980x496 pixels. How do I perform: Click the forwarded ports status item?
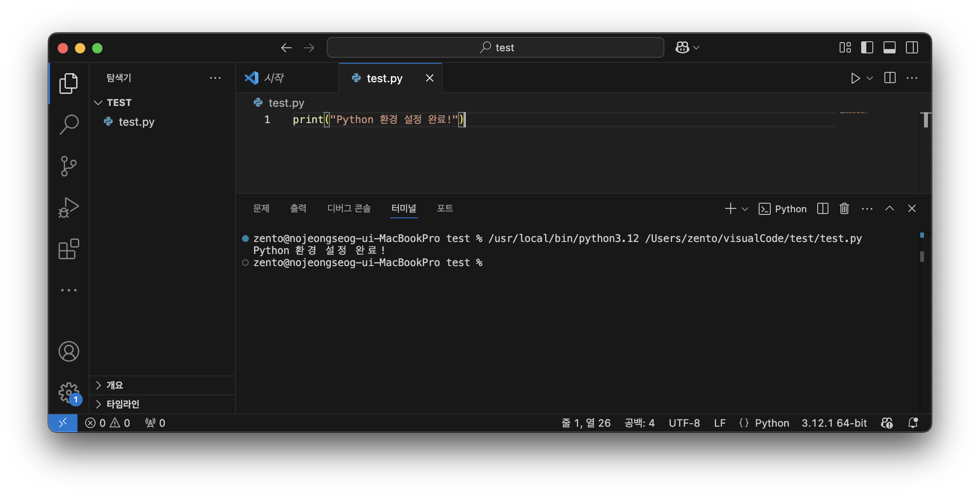155,423
